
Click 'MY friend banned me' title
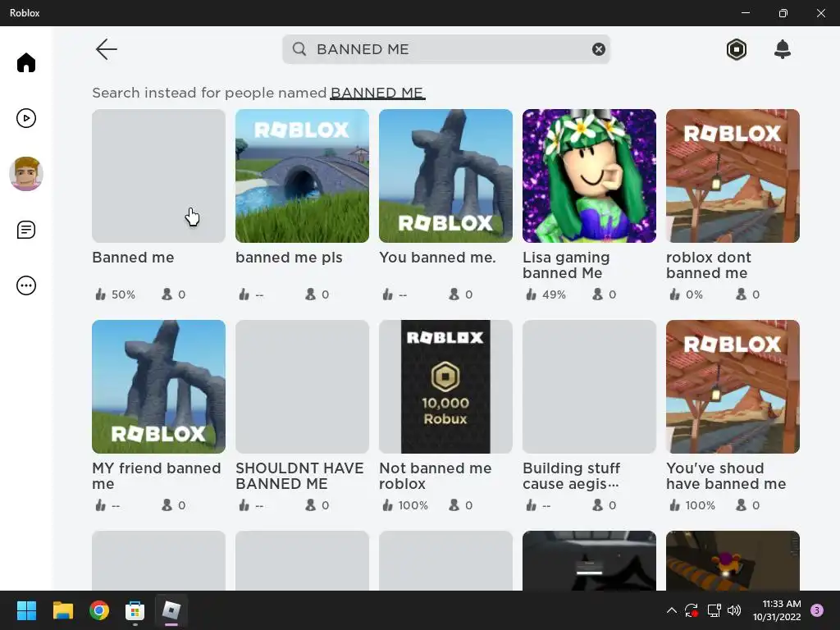tap(157, 476)
